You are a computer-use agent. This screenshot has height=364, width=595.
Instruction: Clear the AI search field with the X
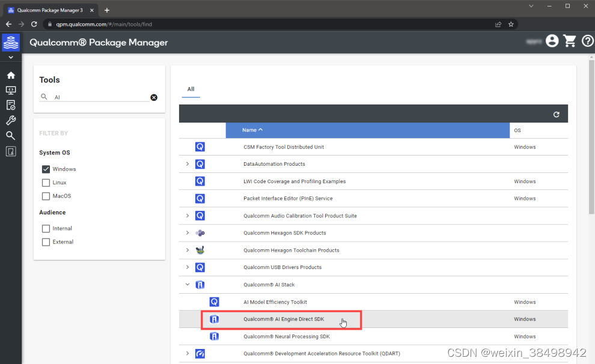pyautogui.click(x=154, y=97)
